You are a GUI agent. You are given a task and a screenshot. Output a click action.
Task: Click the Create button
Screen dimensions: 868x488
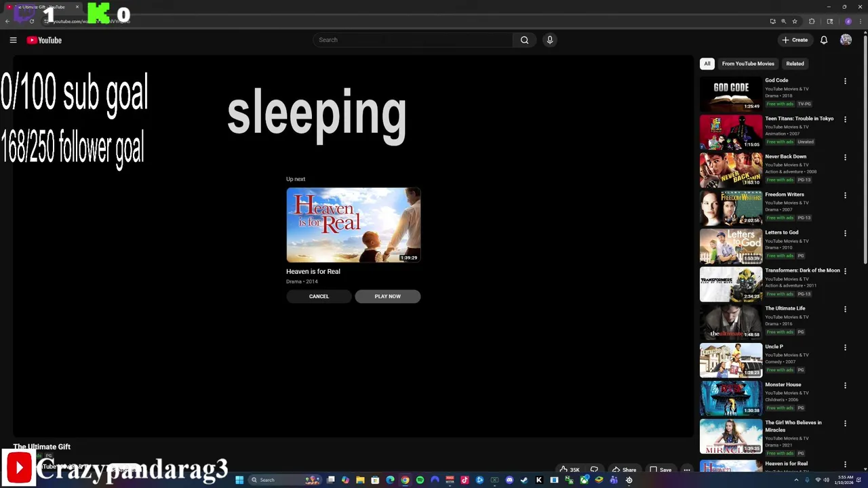pos(795,40)
